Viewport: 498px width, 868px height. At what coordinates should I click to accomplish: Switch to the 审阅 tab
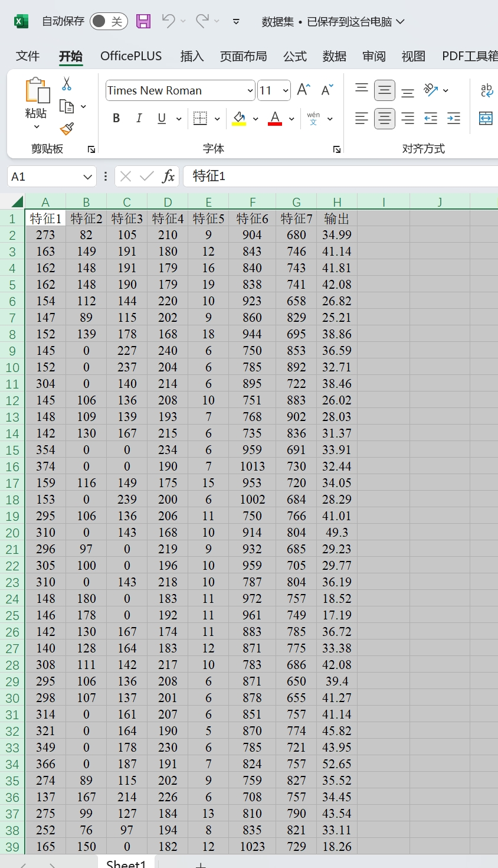[x=374, y=56]
